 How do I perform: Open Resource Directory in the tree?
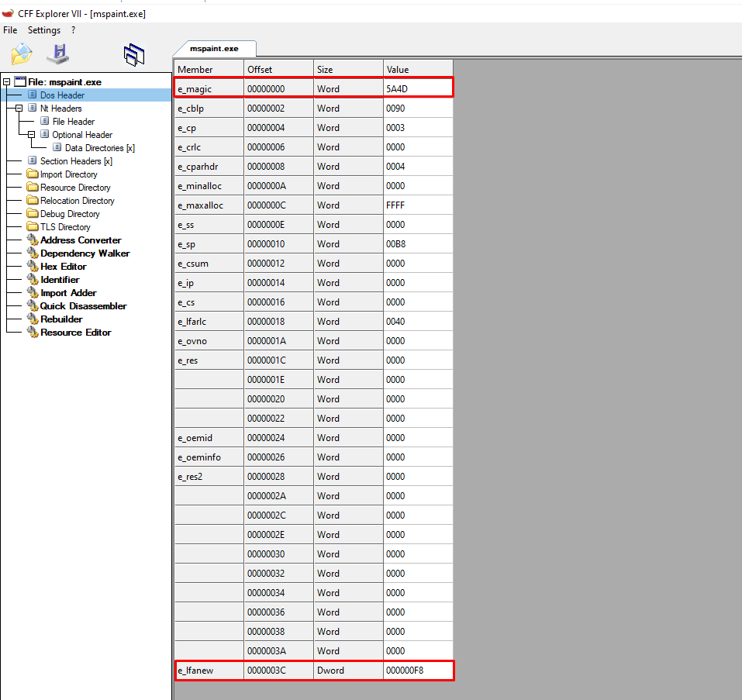pos(75,188)
